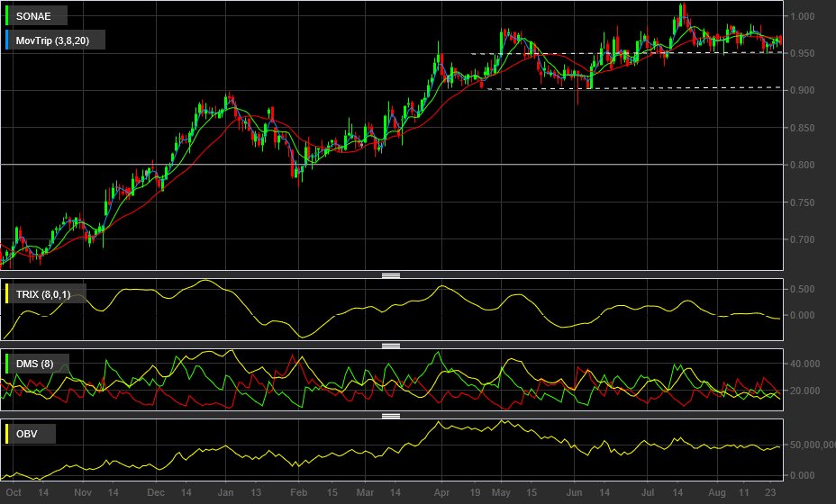Click the Apr label on time axis

pyautogui.click(x=441, y=492)
